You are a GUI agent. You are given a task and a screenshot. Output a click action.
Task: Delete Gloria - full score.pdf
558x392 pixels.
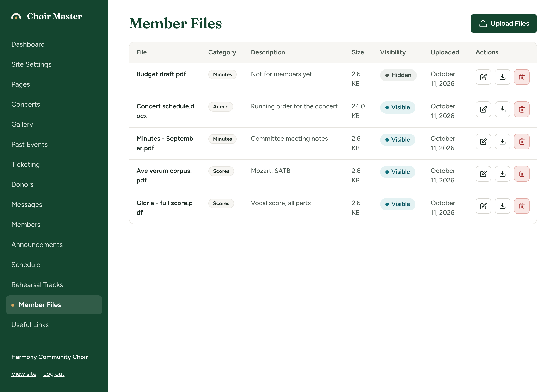(x=522, y=206)
